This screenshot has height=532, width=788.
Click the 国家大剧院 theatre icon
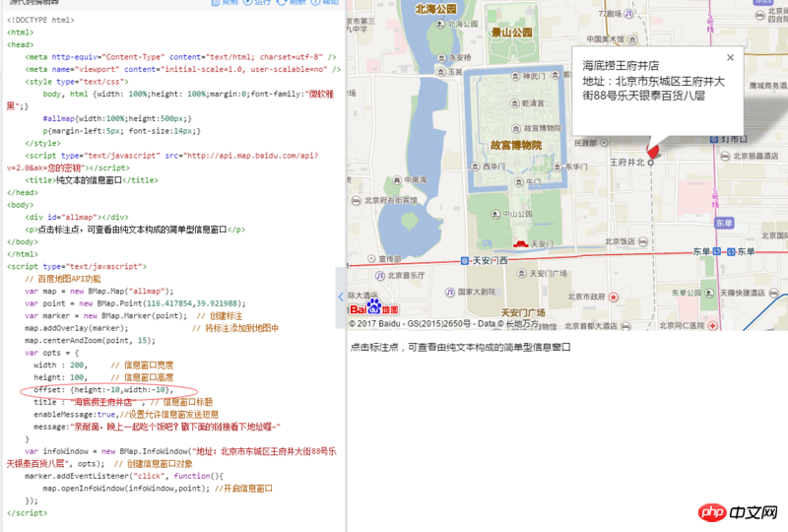tap(450, 292)
